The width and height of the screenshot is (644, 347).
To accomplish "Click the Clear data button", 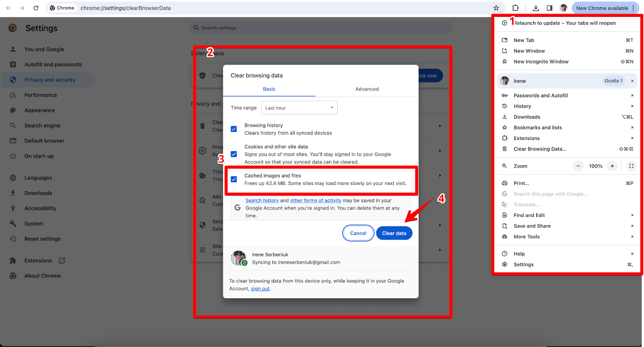I will pos(394,233).
